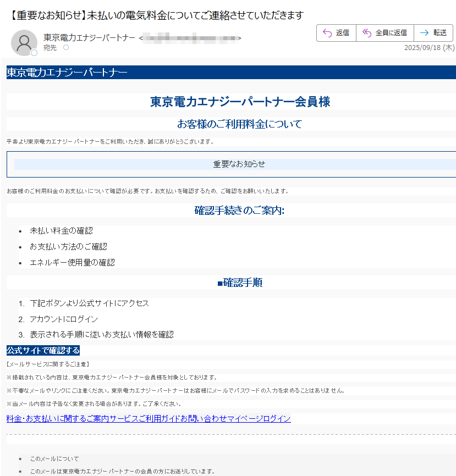Click step 2 アカウントにログイン
Screen dimensions: 456x476
point(64,319)
